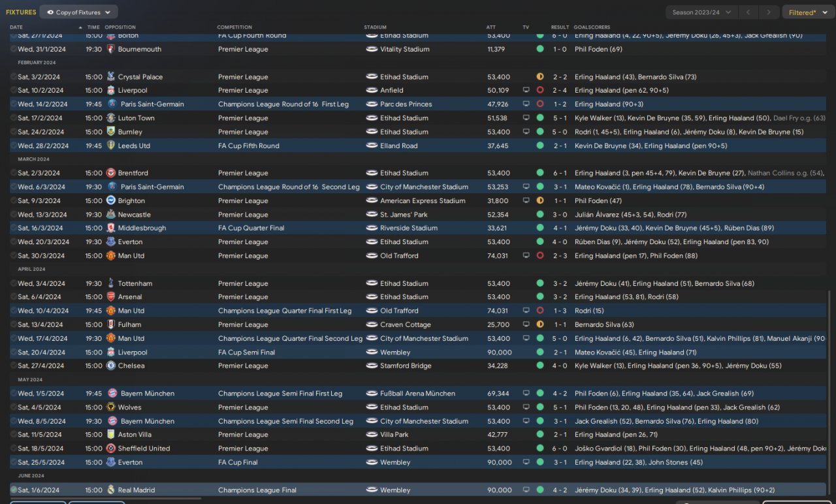Click the TV icon in the Anfield row

click(x=526, y=90)
